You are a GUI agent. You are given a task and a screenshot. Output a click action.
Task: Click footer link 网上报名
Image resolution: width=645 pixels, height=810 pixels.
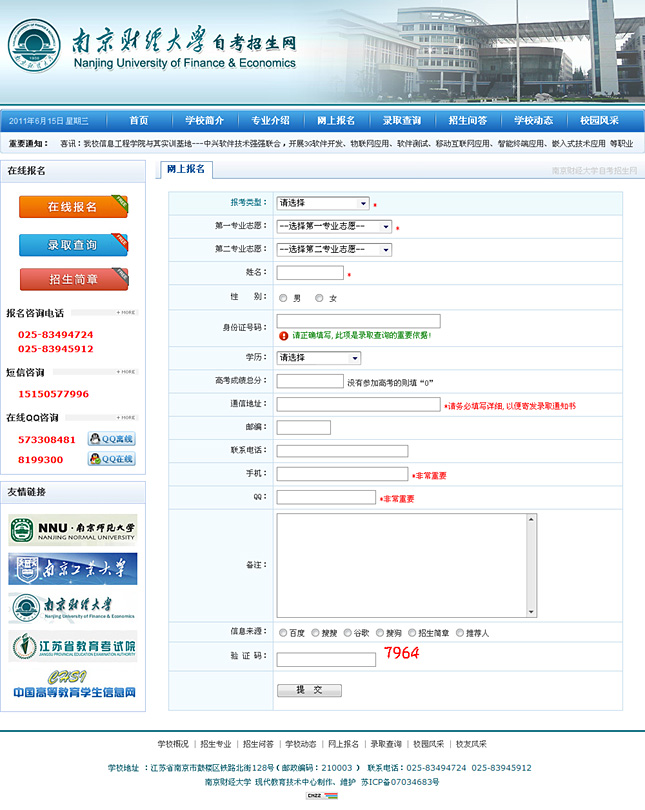(343, 744)
